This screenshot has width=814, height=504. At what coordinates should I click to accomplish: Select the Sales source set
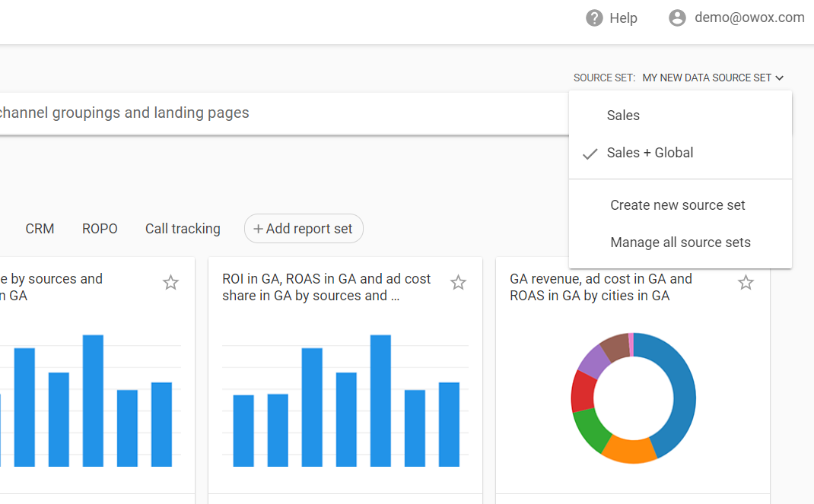tap(680, 115)
